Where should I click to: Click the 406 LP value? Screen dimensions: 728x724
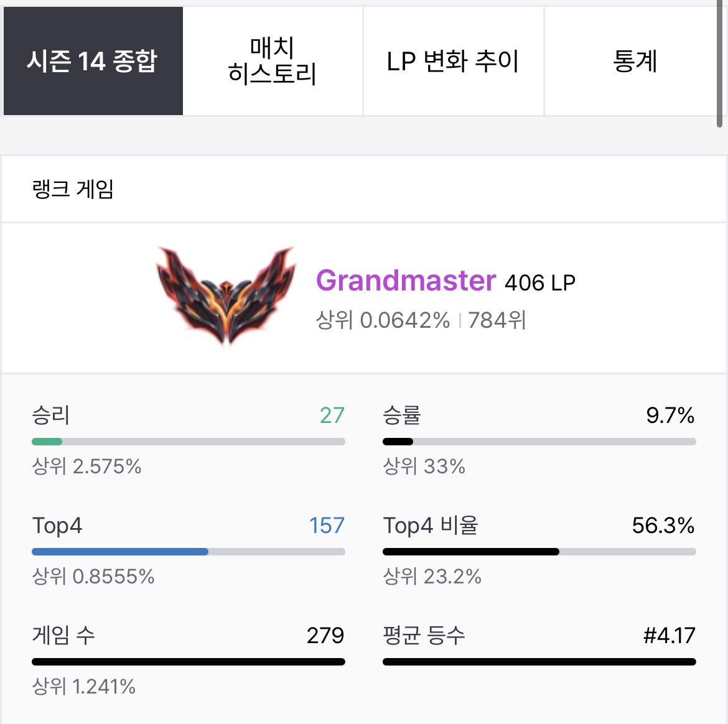click(540, 282)
